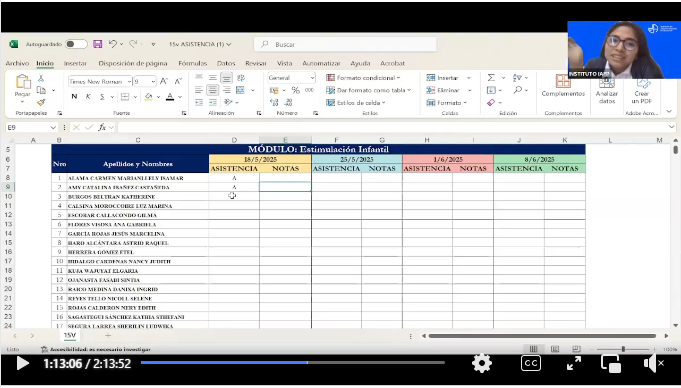Increase decimal places icon

coord(274,103)
